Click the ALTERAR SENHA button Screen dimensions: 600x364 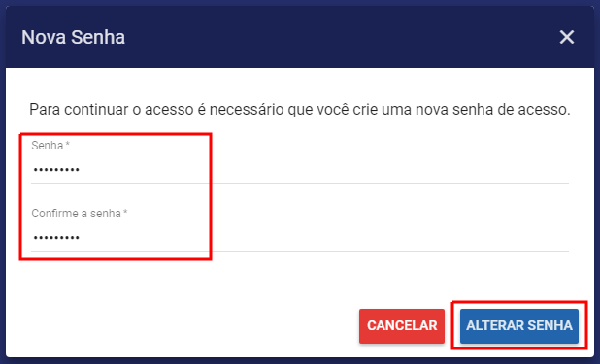pos(518,326)
